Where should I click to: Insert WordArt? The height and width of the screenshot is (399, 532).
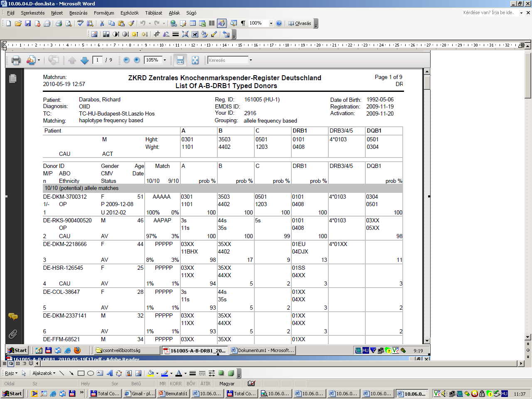(x=110, y=373)
